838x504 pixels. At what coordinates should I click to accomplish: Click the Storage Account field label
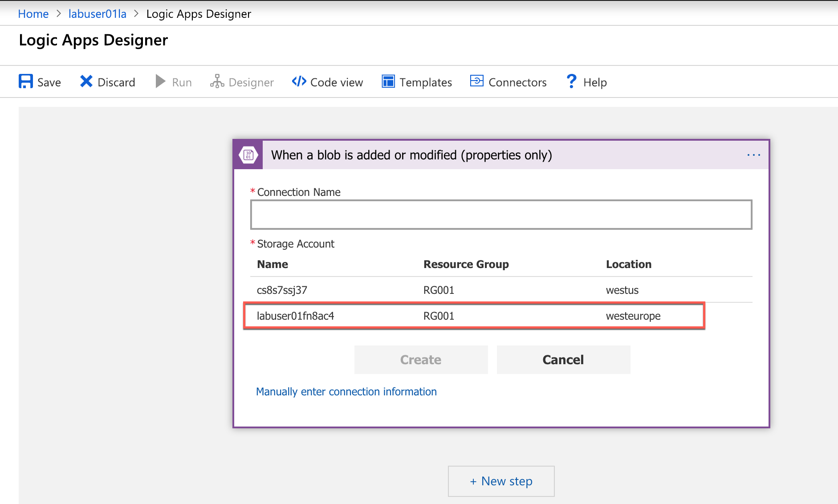(x=296, y=244)
